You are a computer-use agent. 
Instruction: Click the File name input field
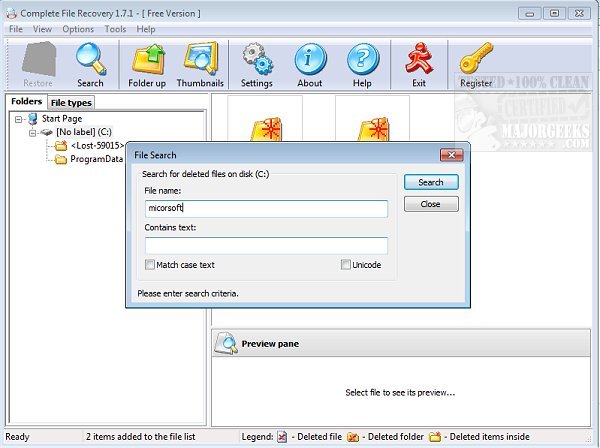(x=266, y=209)
